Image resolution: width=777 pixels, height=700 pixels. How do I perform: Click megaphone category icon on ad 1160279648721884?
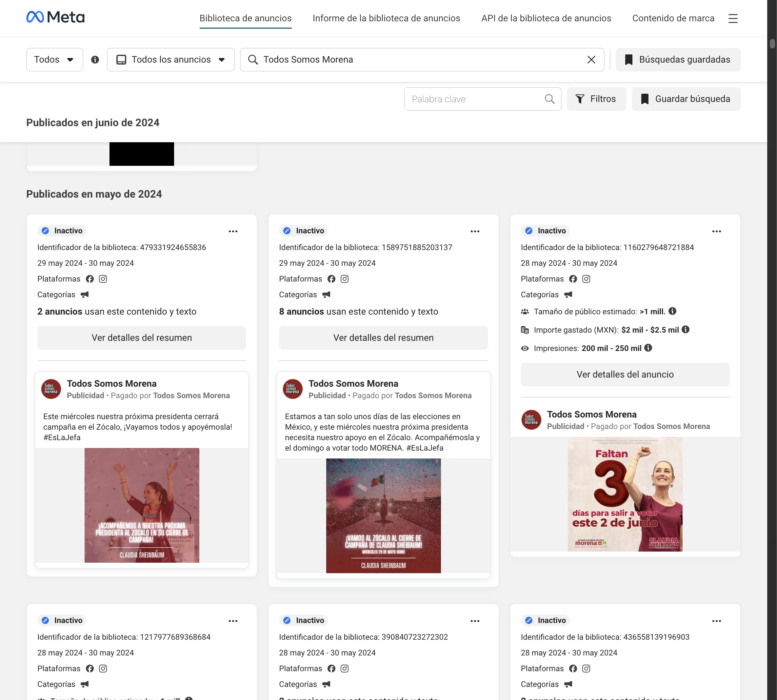(568, 295)
